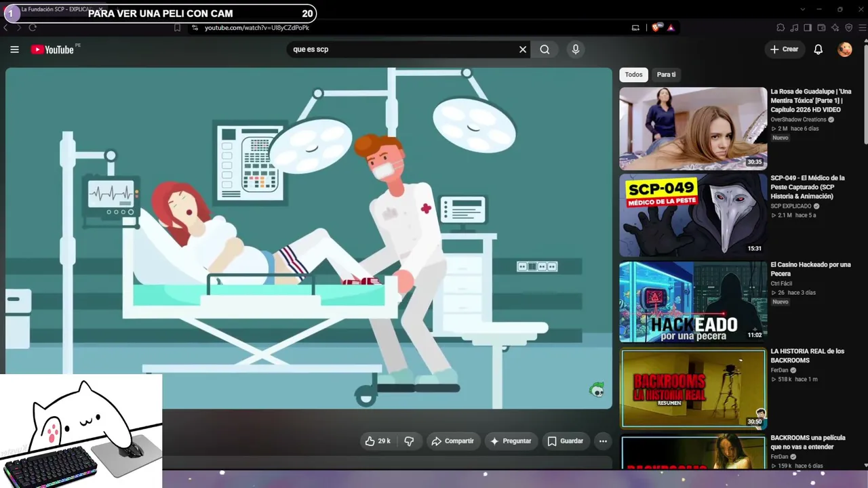Open the HACKEADO por una pecera thumbnail
The image size is (868, 488).
click(x=693, y=302)
